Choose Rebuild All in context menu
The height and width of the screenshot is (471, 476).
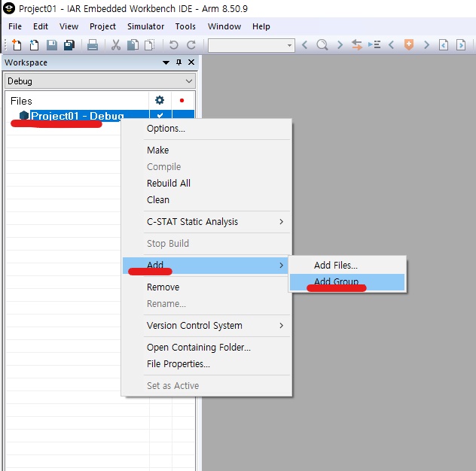point(206,183)
